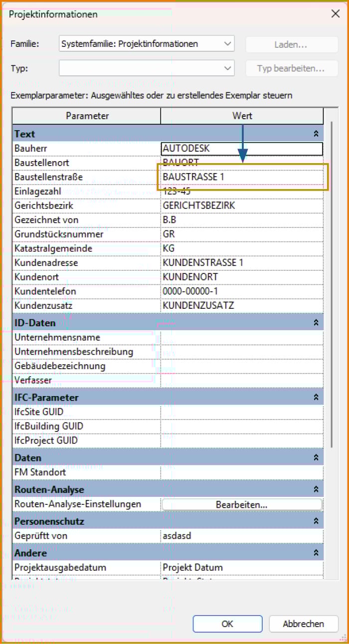The height and width of the screenshot is (644, 349).
Task: Cancel with the Abbrechen button
Action: [303, 624]
